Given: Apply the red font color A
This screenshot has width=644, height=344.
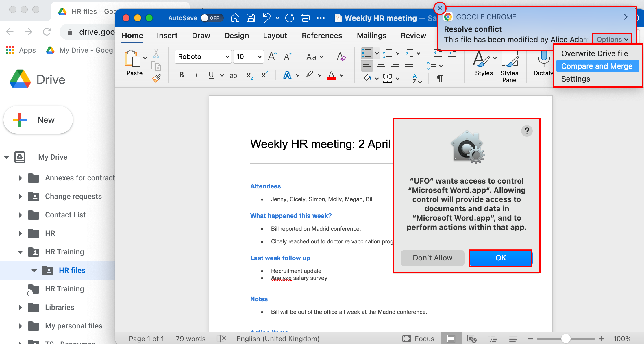Looking at the screenshot, I should (x=331, y=75).
